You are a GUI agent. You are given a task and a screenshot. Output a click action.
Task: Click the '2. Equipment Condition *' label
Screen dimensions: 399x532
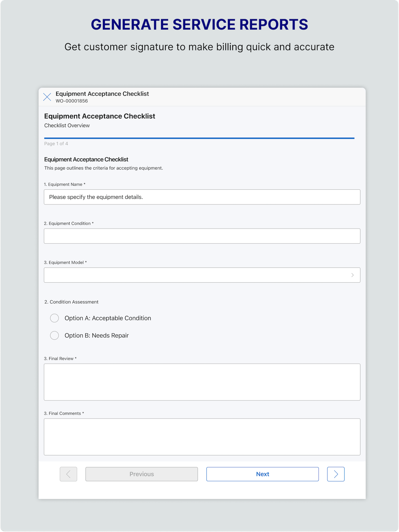(x=69, y=223)
